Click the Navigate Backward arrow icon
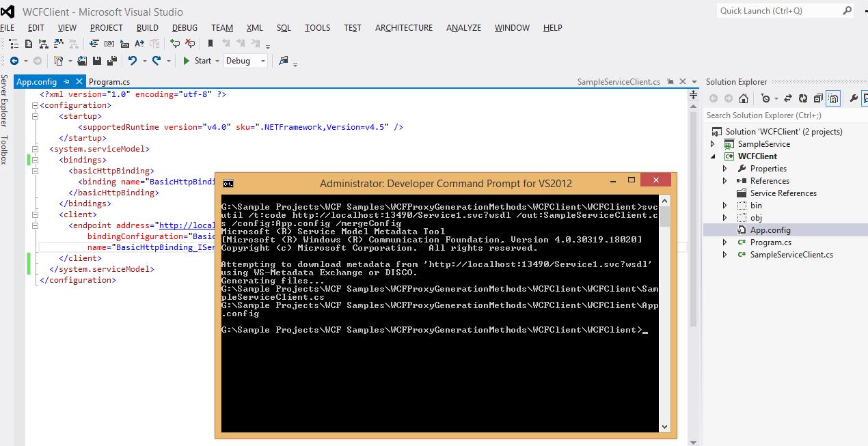 click(x=14, y=61)
